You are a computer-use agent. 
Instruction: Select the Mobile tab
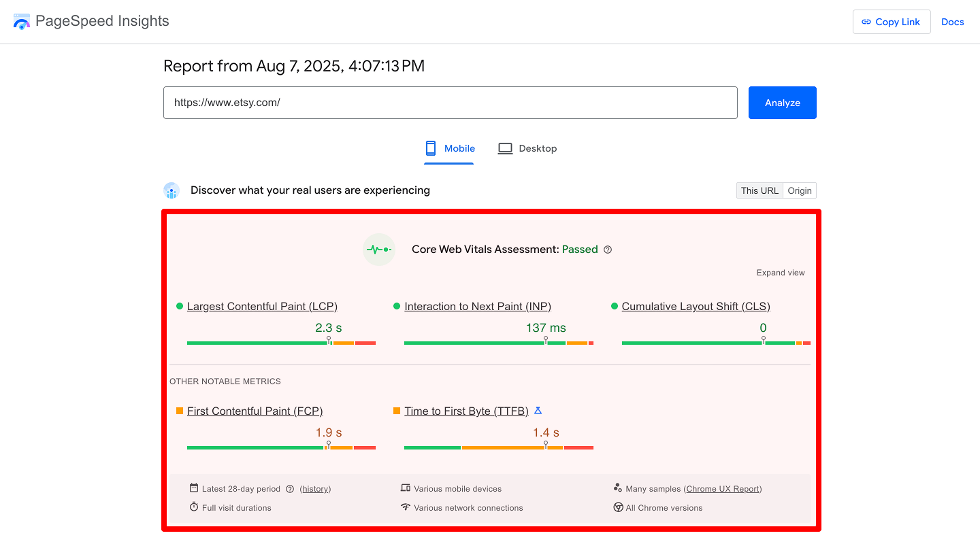(x=449, y=148)
